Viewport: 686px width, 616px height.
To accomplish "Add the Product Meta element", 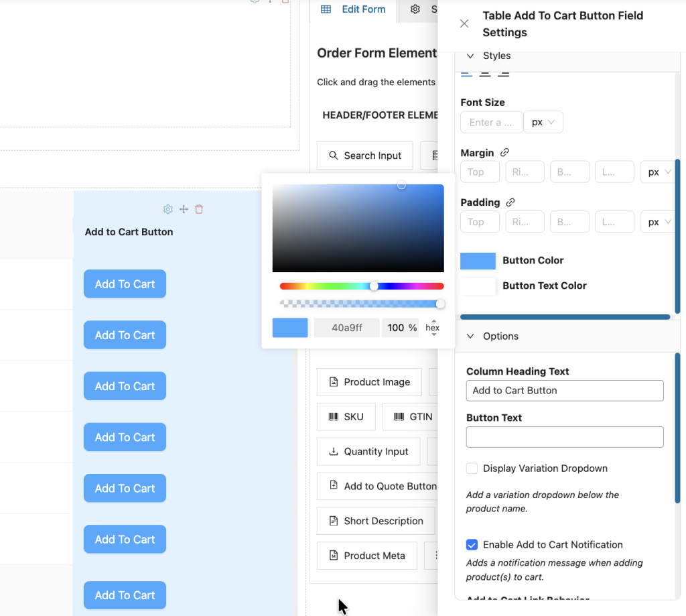I will pos(366,556).
